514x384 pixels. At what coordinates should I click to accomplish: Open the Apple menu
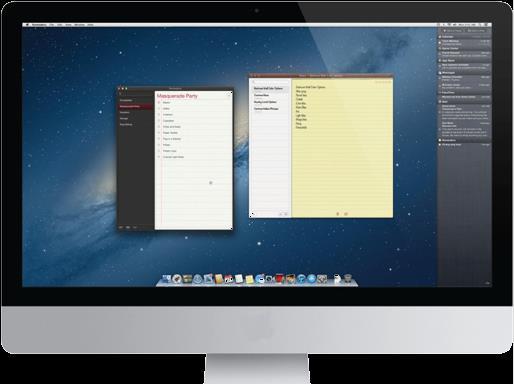(x=28, y=25)
